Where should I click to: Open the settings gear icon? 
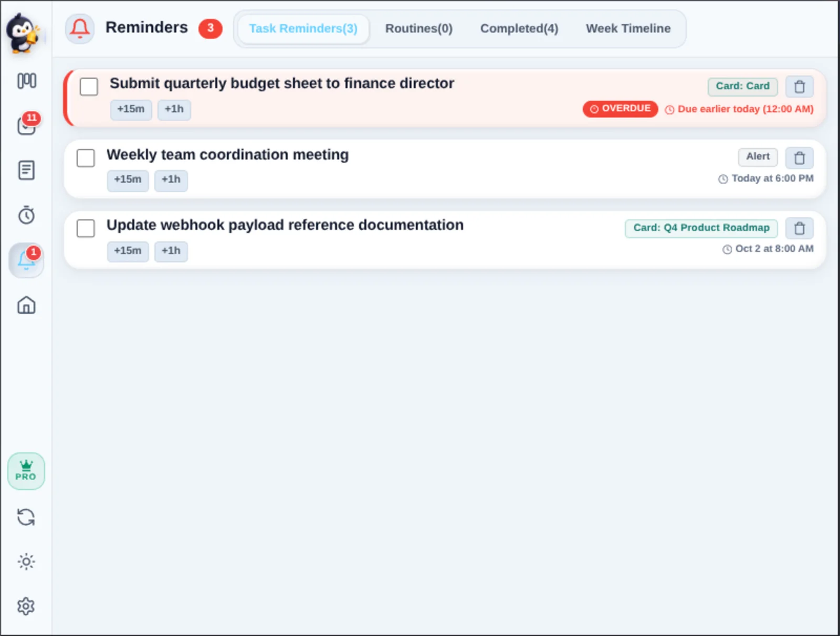click(x=26, y=606)
